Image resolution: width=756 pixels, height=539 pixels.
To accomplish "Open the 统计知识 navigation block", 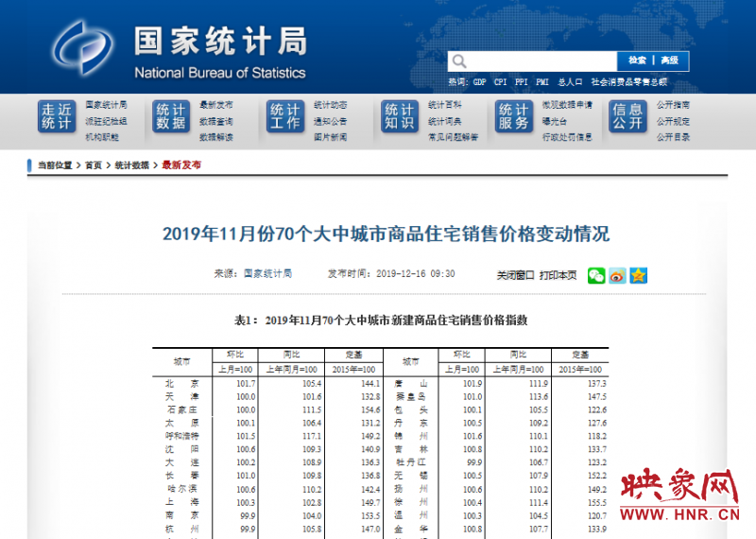I will pyautogui.click(x=399, y=117).
